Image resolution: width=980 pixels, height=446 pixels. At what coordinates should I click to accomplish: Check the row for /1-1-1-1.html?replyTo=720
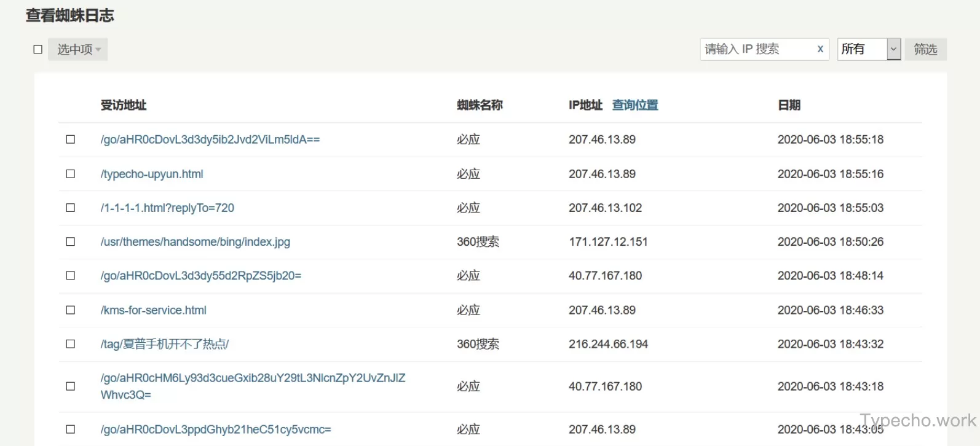click(x=71, y=208)
